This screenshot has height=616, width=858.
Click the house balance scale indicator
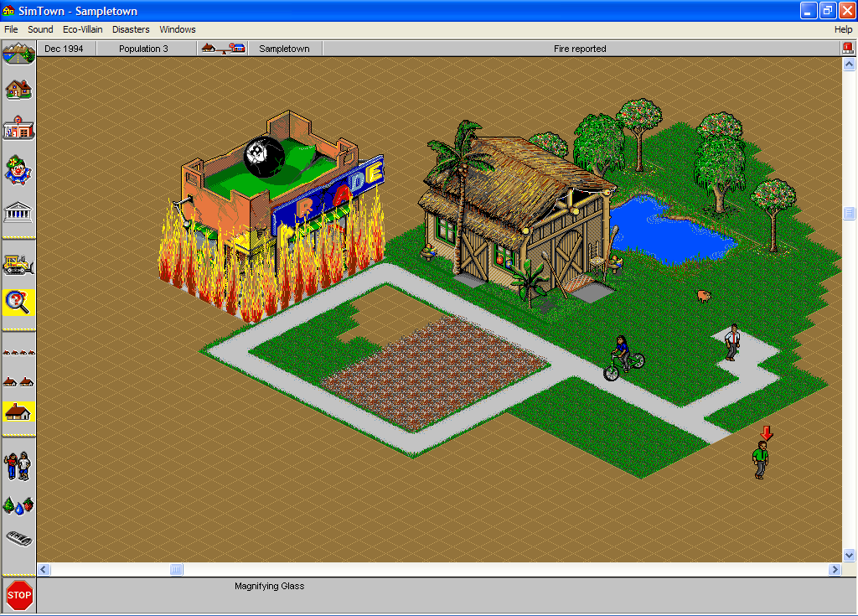coord(222,48)
